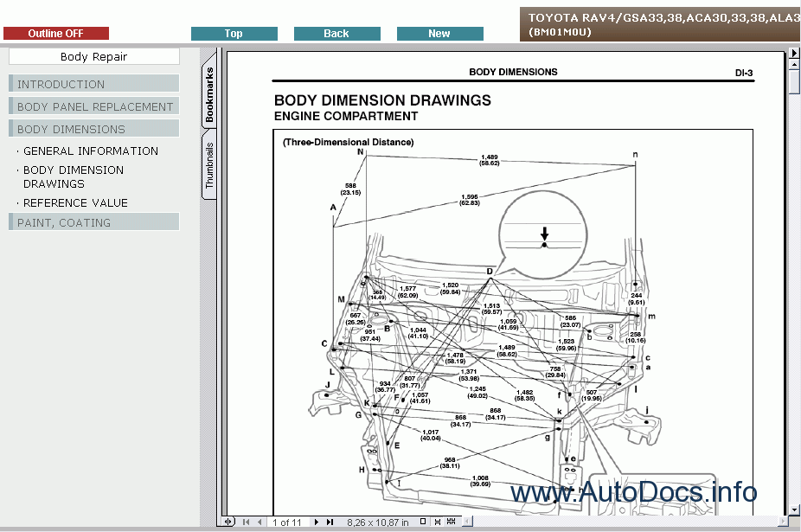Click the 1,008 (39.69) dimension value
801x532 pixels.
[x=480, y=481]
